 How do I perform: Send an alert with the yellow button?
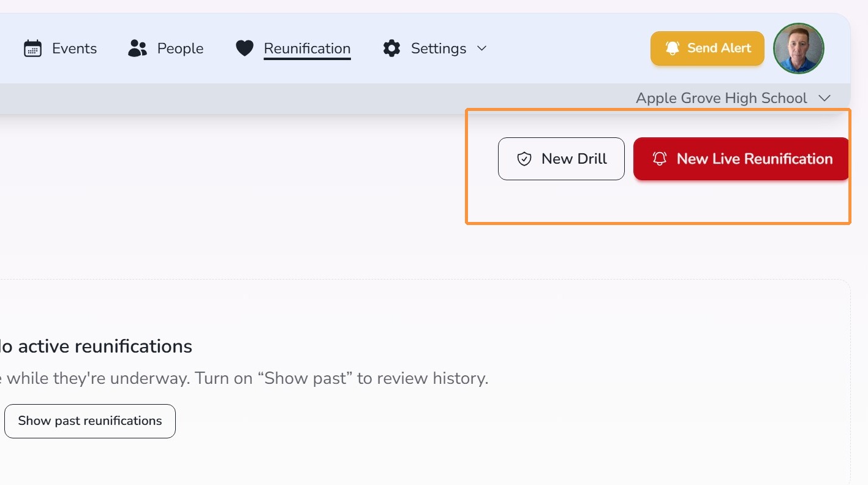[x=708, y=48]
